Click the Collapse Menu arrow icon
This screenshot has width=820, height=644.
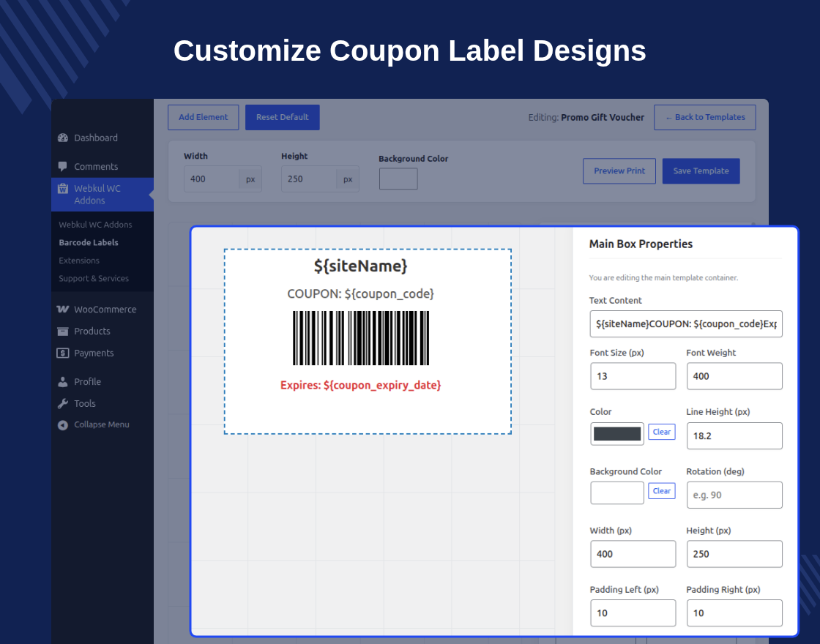point(63,425)
